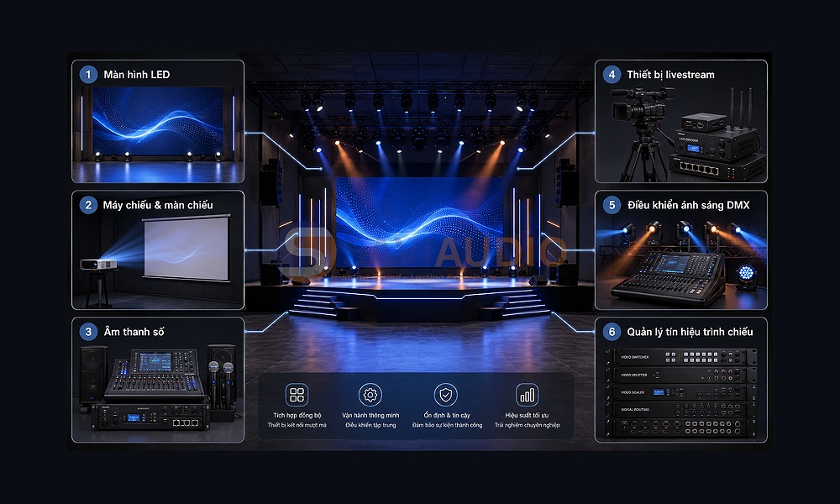Click the "Vận hành thông minh" label
The width and height of the screenshot is (840, 504).
[370, 415]
